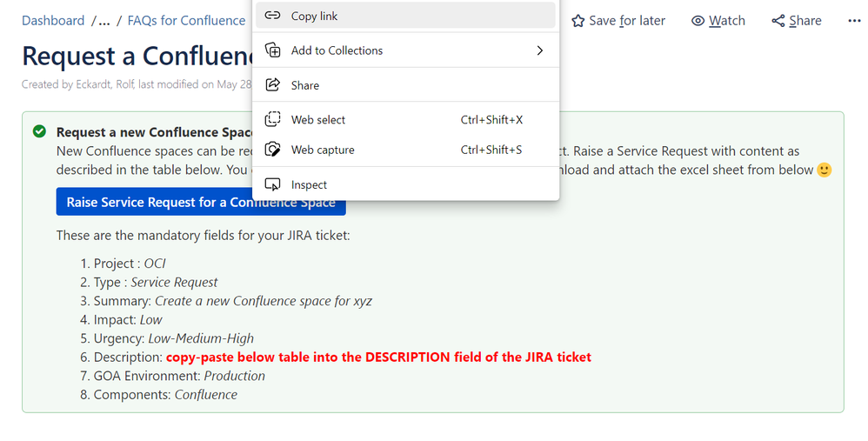The height and width of the screenshot is (441, 868).
Task: Click the context menu Share arrow icon
Action: pyautogui.click(x=272, y=84)
